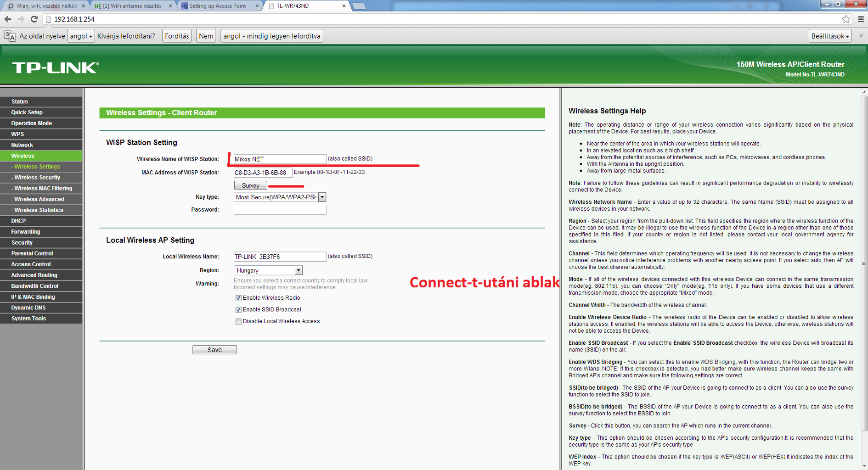Check Disable Local Wireless Access
Screen dimensions: 868x470
click(x=238, y=322)
